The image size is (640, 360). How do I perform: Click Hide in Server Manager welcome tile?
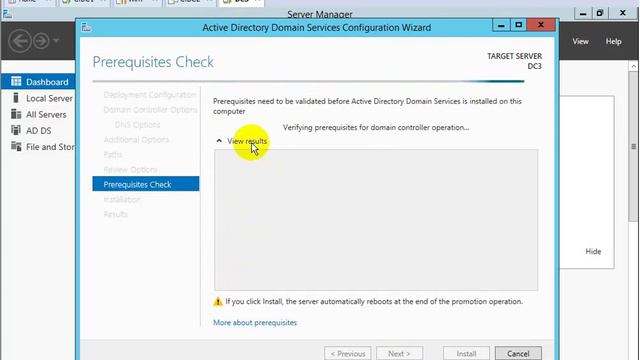coord(593,251)
